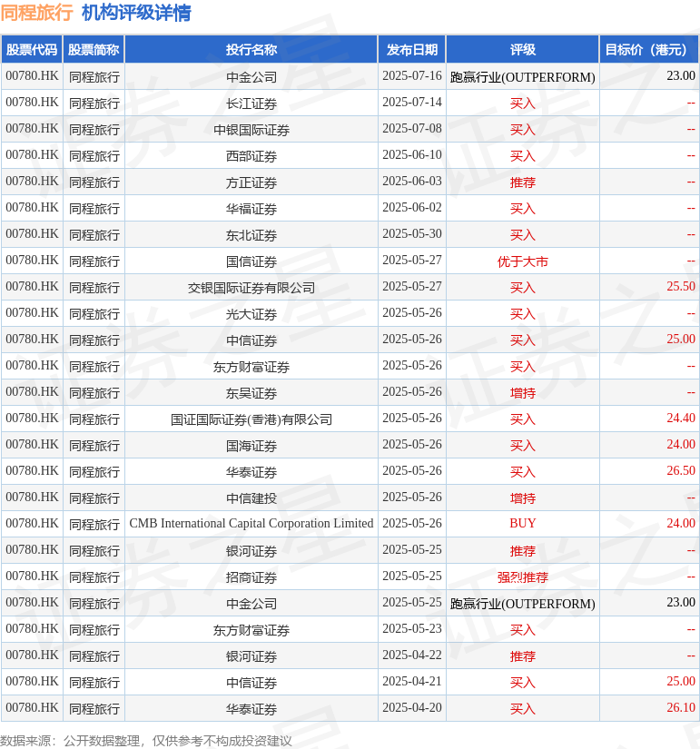Click target price 25.00 in 2025-04-21 row

coord(681,681)
